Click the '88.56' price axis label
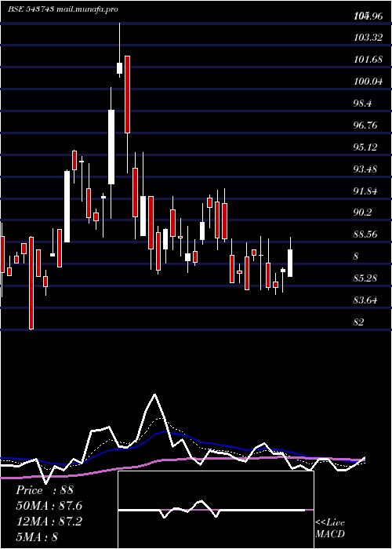 tap(365, 235)
